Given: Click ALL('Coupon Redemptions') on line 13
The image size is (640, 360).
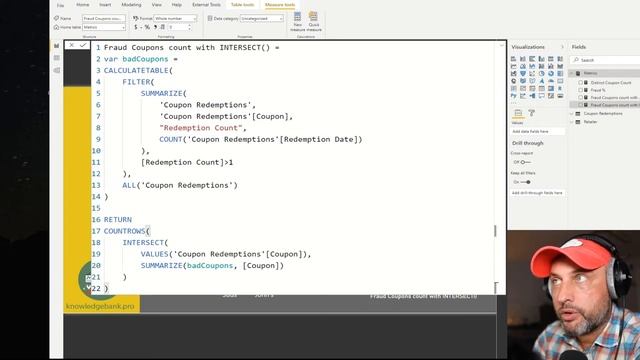Looking at the screenshot, I should click(x=180, y=185).
